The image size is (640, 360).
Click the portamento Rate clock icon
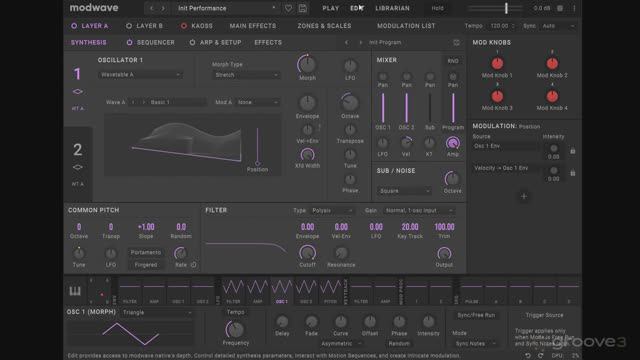tap(193, 265)
